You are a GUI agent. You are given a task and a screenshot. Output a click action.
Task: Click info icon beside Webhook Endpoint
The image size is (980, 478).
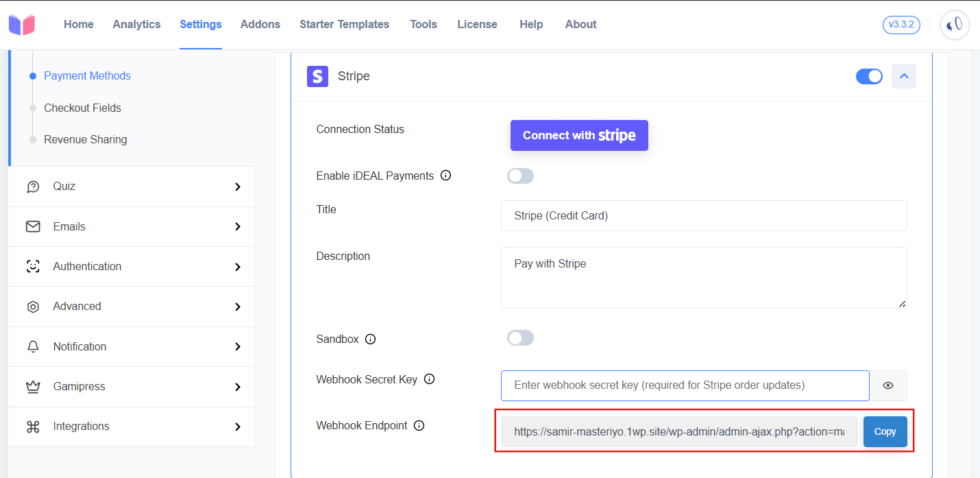pyautogui.click(x=419, y=425)
